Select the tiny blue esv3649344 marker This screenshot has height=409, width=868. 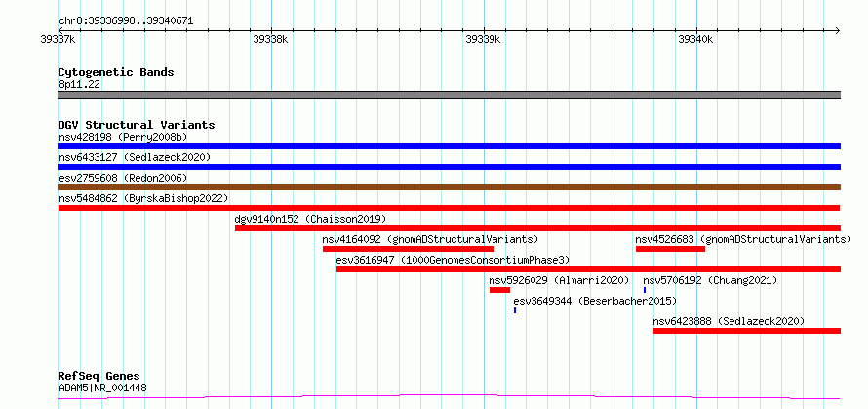point(515,310)
